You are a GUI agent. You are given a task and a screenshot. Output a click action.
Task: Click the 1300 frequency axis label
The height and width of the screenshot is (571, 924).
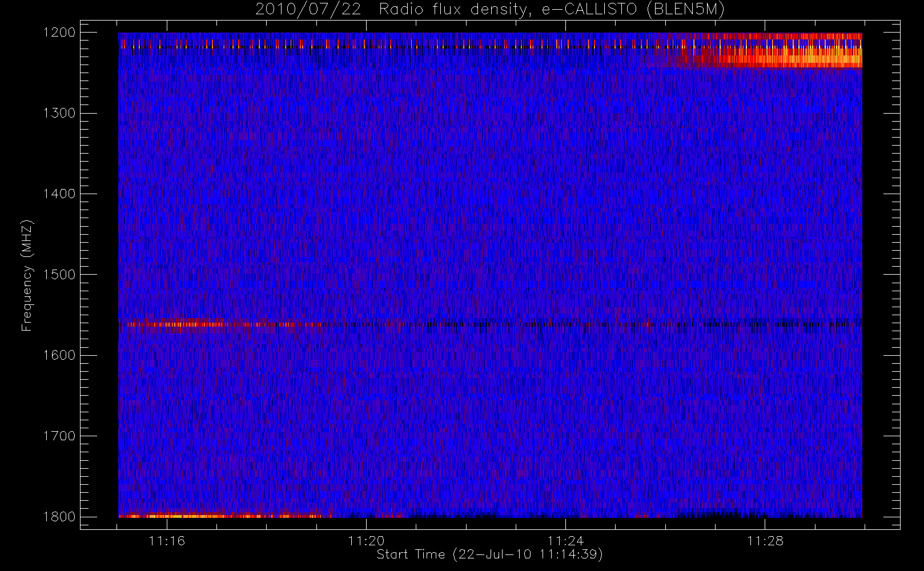(59, 113)
